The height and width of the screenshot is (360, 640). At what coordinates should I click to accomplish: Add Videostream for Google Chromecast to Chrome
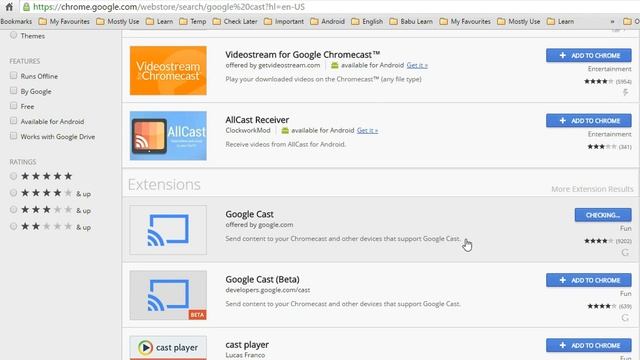coord(589,56)
